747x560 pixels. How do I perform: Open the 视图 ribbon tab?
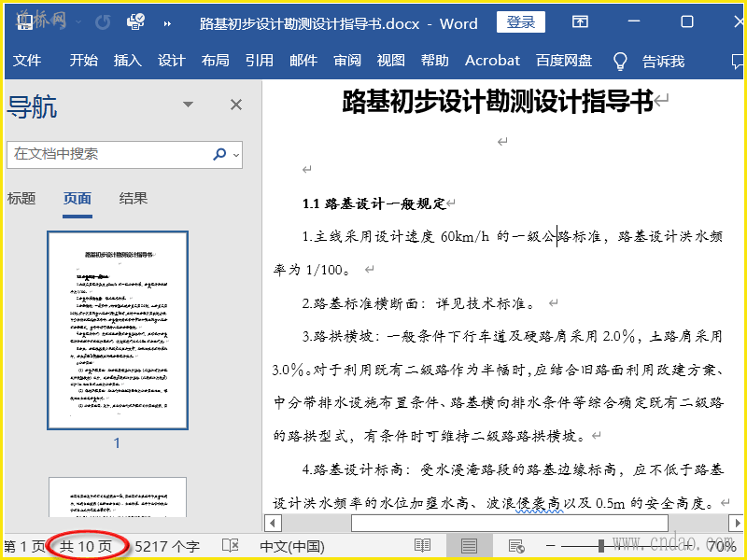[391, 61]
